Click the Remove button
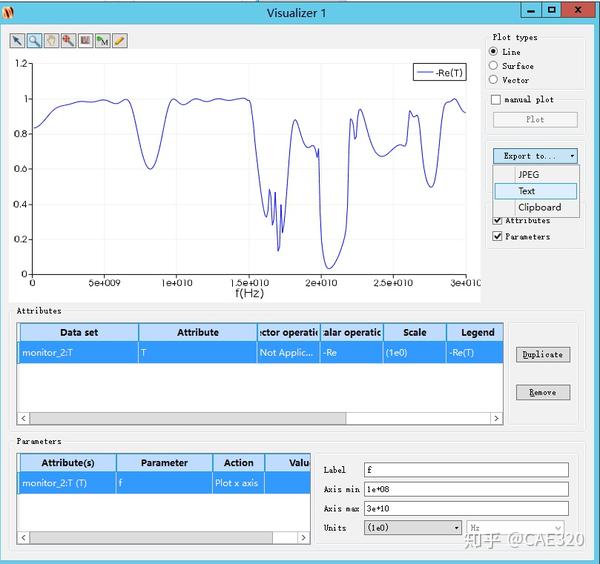 [543, 392]
